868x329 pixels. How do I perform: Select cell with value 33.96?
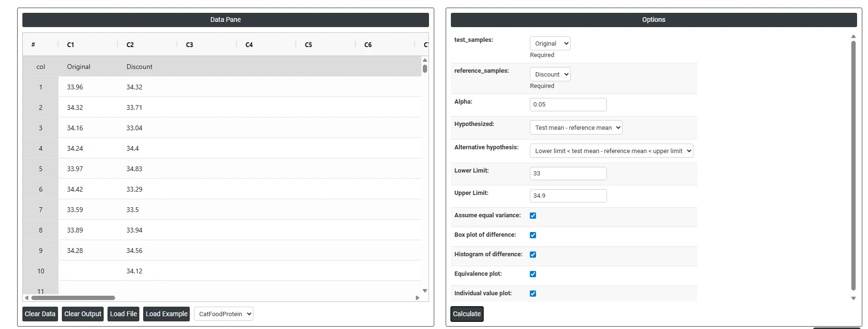coord(88,87)
